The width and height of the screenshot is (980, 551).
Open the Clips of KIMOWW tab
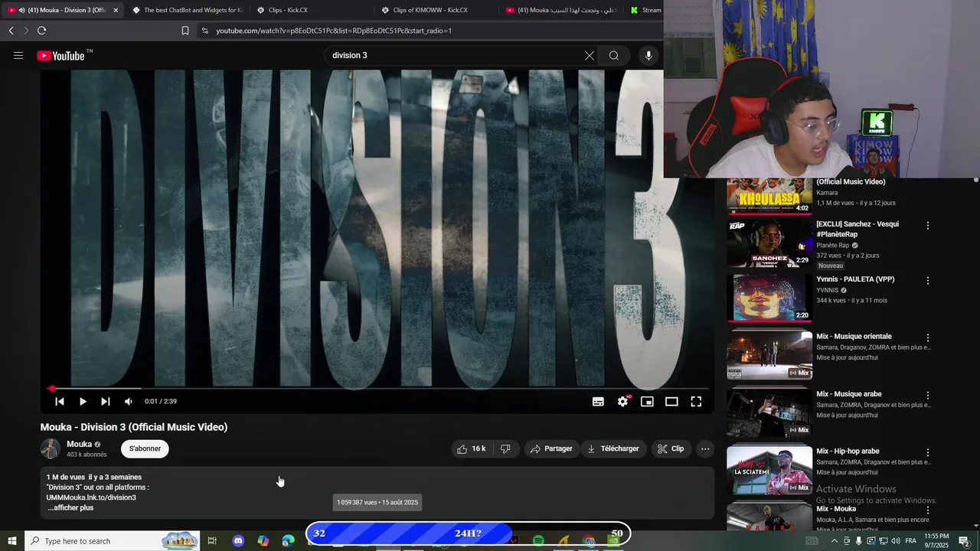point(435,10)
